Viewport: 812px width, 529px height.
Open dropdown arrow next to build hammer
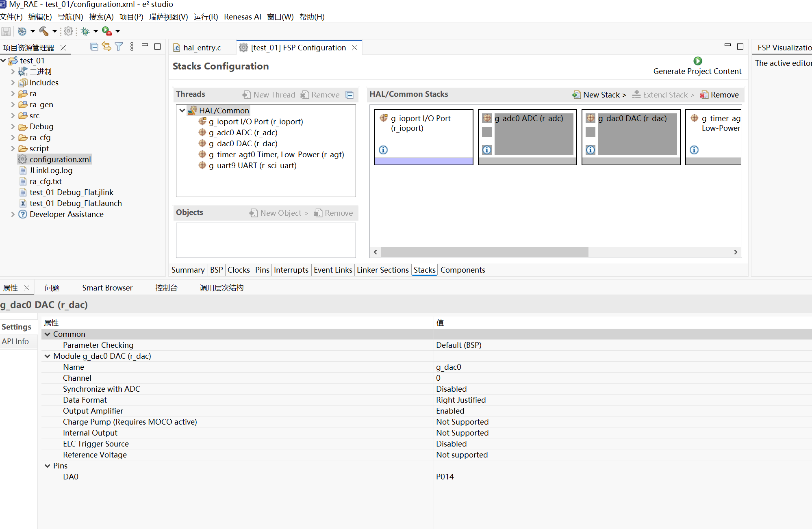[x=54, y=31]
